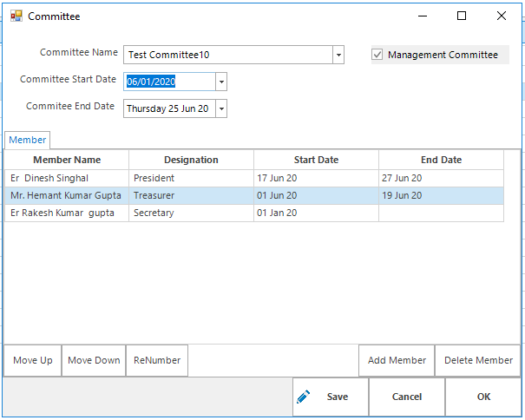The width and height of the screenshot is (525, 420).
Task: Click the end date field showing Thursday 25 Jun 20
Action: pyautogui.click(x=169, y=108)
